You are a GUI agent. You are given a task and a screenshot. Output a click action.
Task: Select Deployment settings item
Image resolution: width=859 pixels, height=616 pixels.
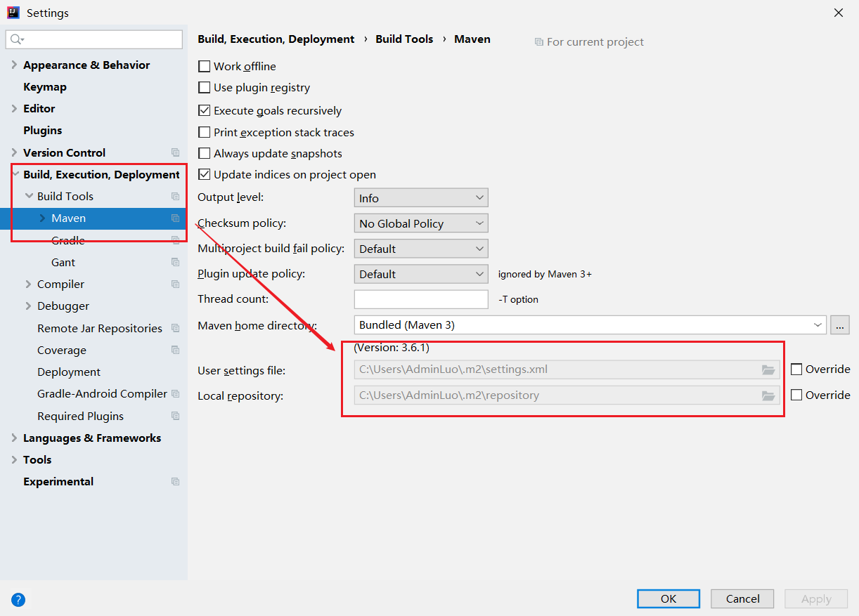pyautogui.click(x=69, y=372)
